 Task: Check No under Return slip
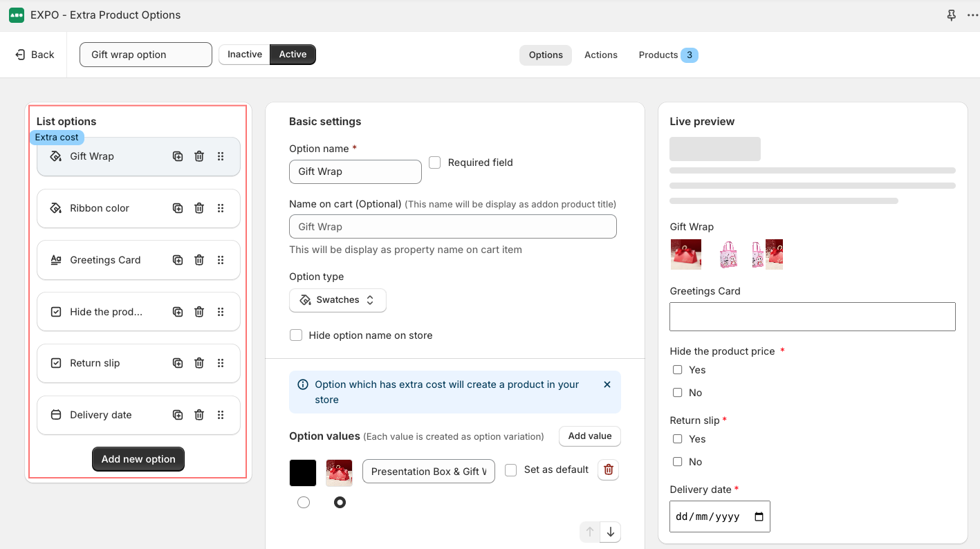678,462
